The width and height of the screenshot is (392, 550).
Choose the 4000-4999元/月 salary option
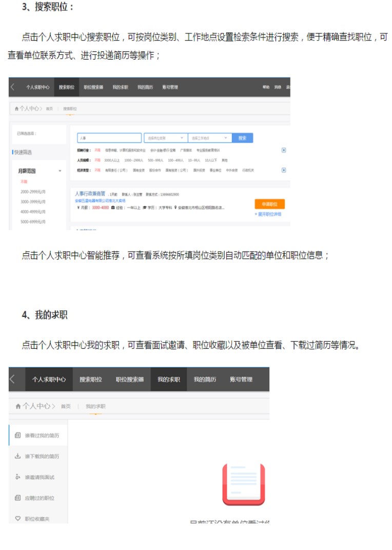pyautogui.click(x=33, y=211)
